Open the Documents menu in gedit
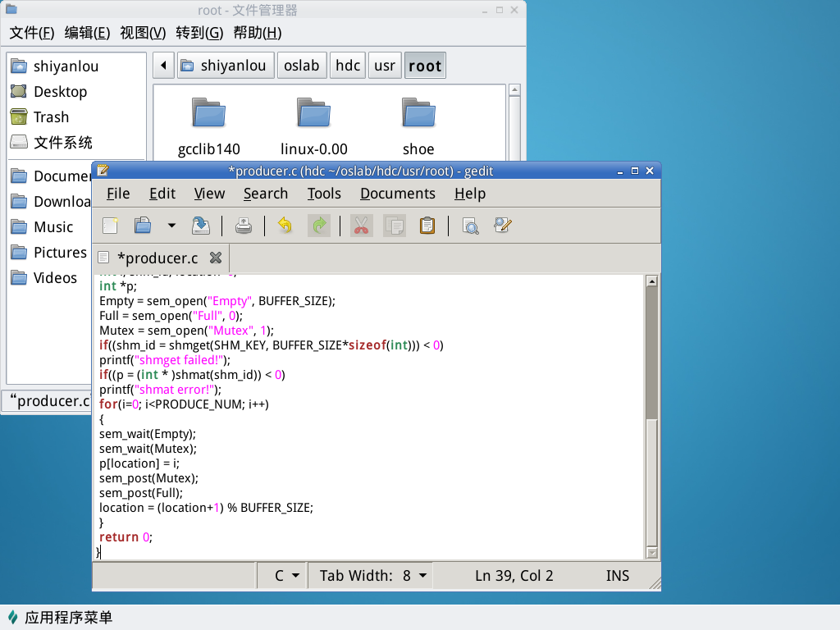 coord(397,194)
